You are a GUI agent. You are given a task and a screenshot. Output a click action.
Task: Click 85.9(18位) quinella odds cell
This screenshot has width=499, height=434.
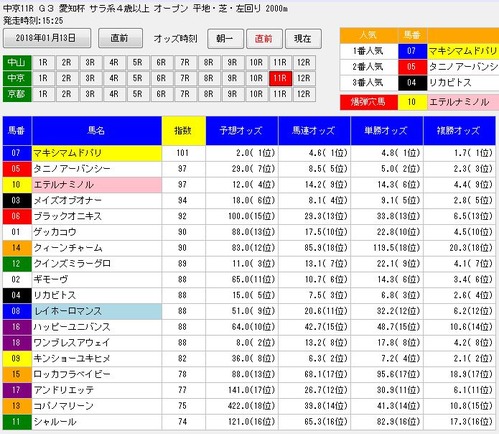314,248
